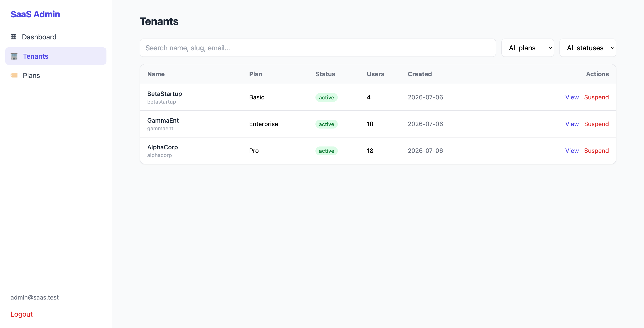Click the SaaS Admin logo title

coord(35,14)
